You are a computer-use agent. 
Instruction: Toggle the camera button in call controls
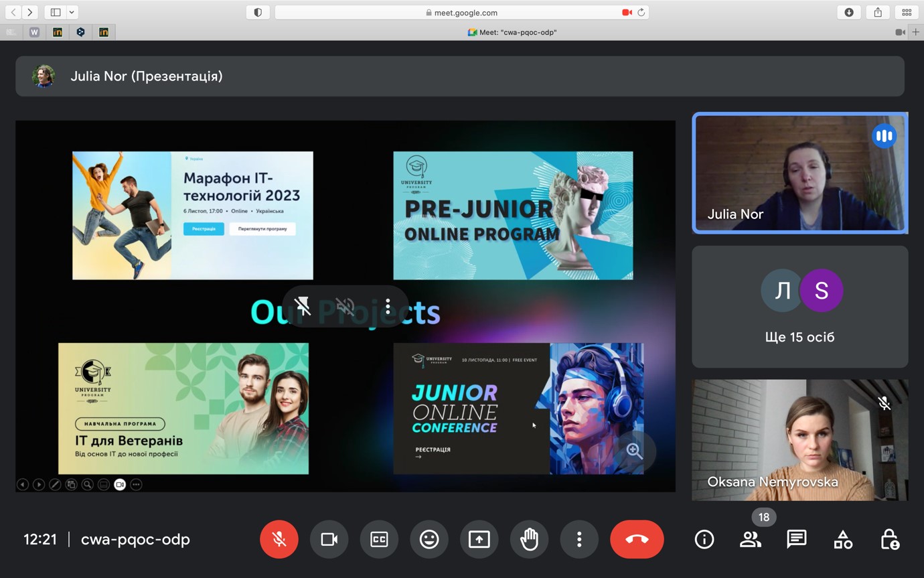[x=329, y=539]
